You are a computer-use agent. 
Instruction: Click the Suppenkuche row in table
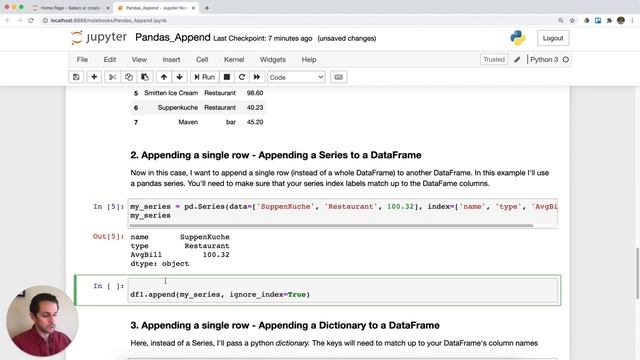(x=198, y=107)
